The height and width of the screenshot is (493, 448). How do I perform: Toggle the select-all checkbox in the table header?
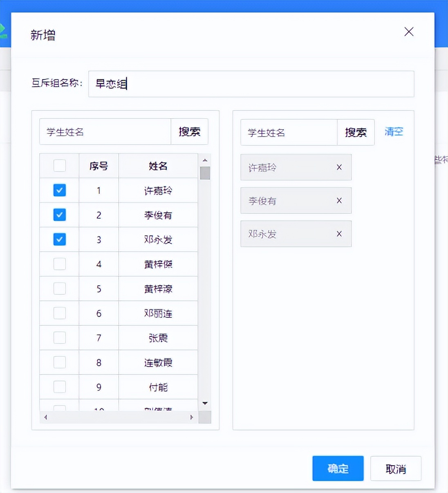[x=59, y=166]
